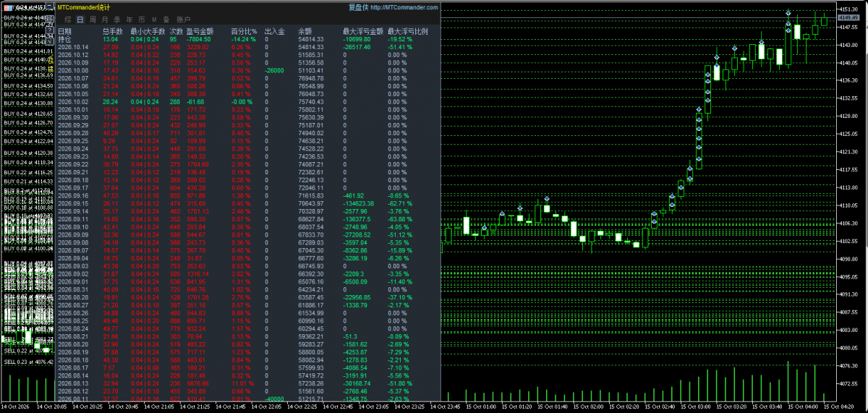This screenshot has width=868, height=413.
Task: Open the 账户 account tab
Action: tap(184, 20)
